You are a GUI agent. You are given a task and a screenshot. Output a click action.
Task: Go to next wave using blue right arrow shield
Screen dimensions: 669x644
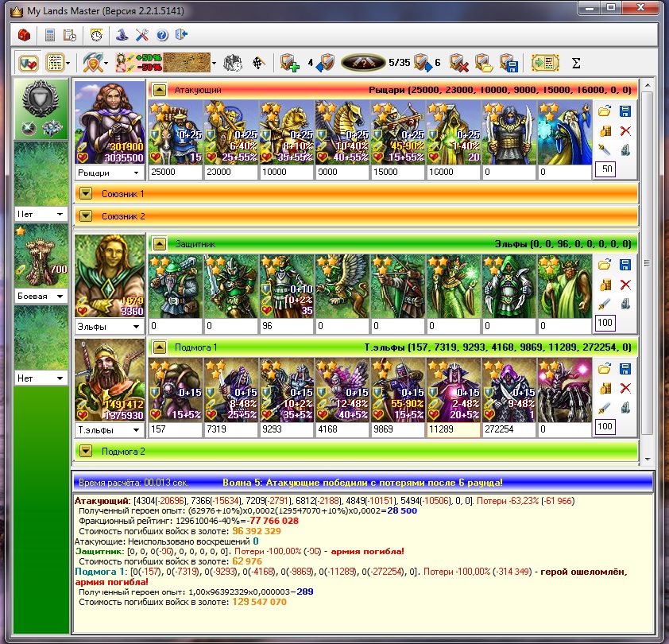click(423, 63)
